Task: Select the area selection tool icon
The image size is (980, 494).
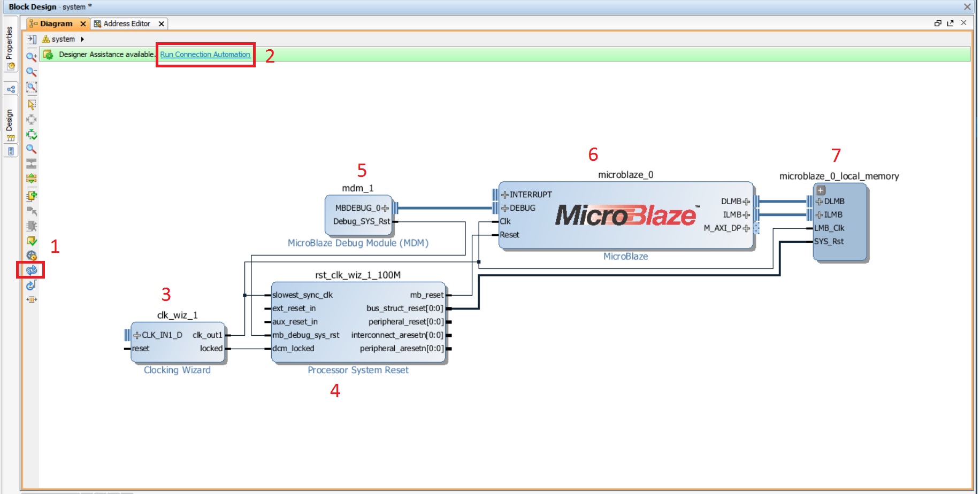Action: [x=32, y=104]
